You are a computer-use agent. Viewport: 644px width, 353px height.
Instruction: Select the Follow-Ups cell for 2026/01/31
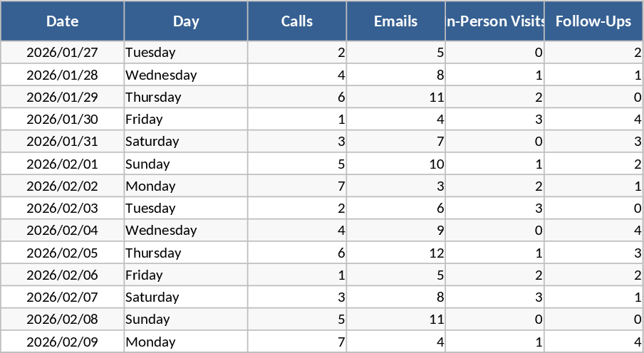(593, 141)
